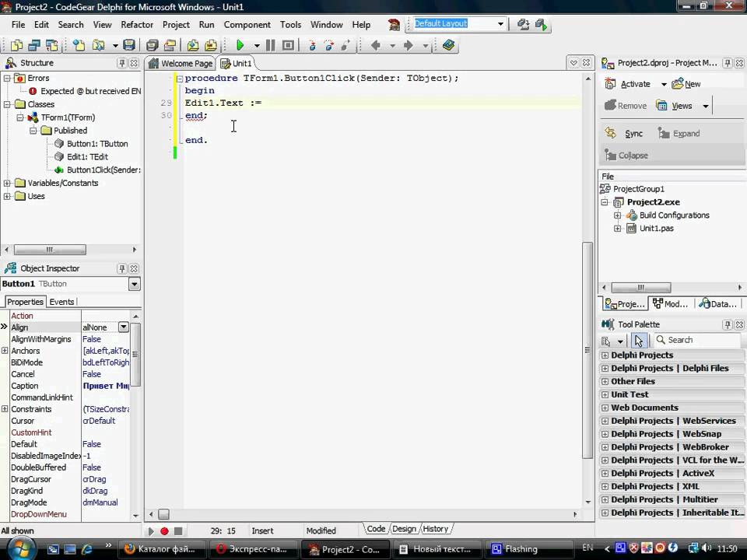Open the Views dropdown arrow
The width and height of the screenshot is (747, 560).
[x=706, y=107]
